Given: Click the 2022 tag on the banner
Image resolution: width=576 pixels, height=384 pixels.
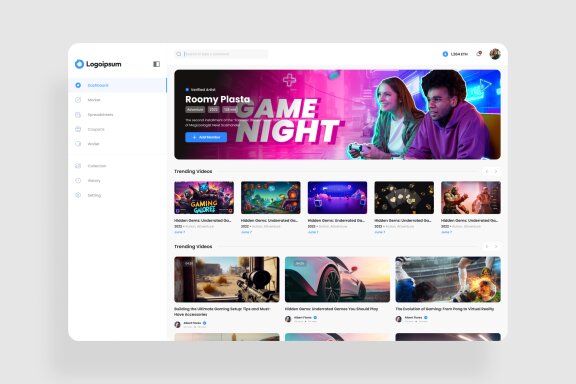Looking at the screenshot, I should (213, 110).
